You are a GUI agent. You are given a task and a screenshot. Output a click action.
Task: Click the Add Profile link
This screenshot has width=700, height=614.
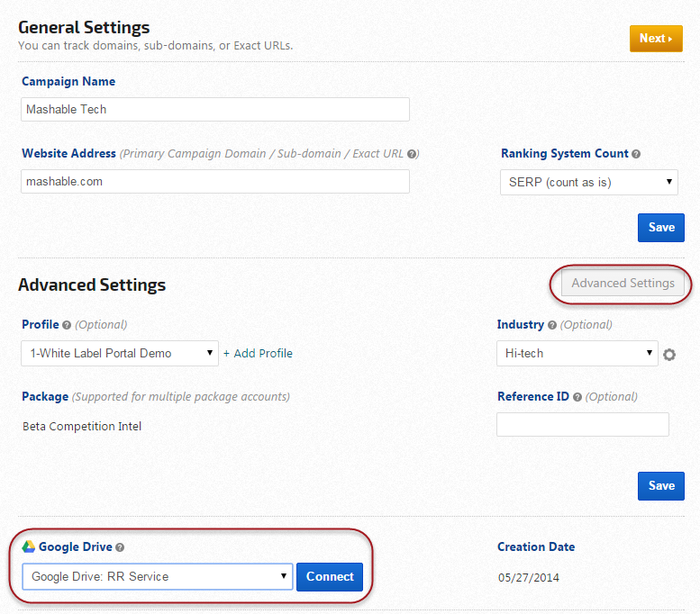[x=258, y=353]
